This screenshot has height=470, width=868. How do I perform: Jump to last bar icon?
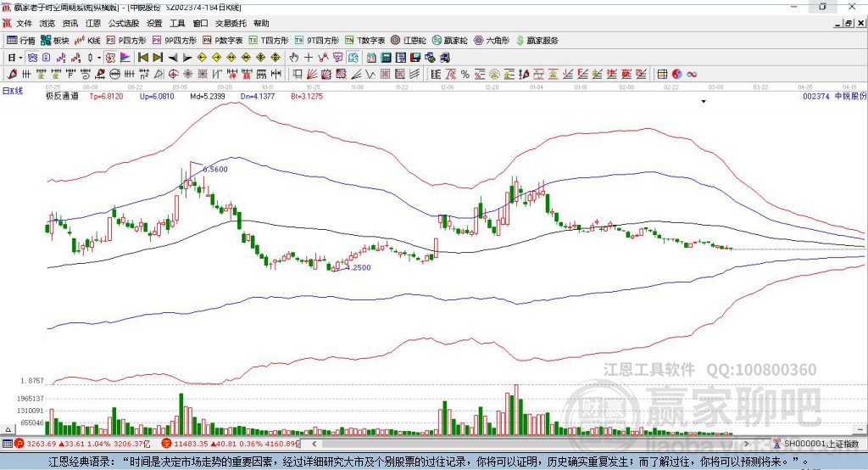(158, 58)
